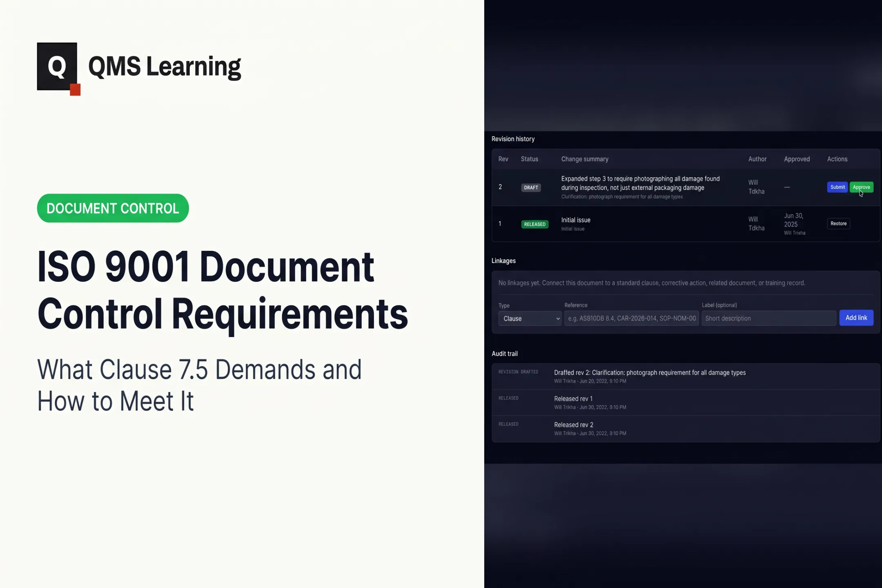Submit revision 2 draft

pos(837,187)
